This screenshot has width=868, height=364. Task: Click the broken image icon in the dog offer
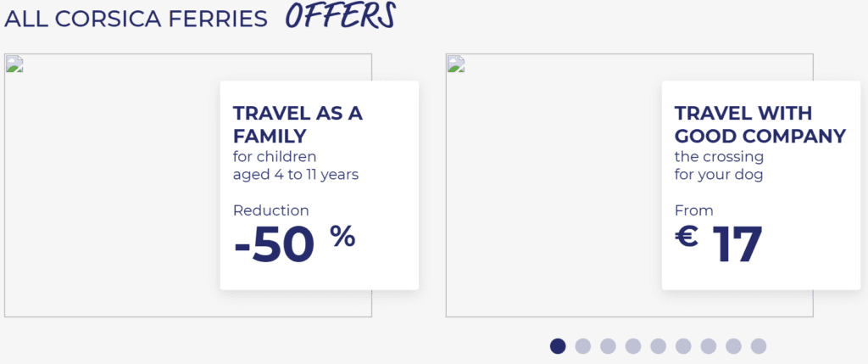click(x=456, y=64)
